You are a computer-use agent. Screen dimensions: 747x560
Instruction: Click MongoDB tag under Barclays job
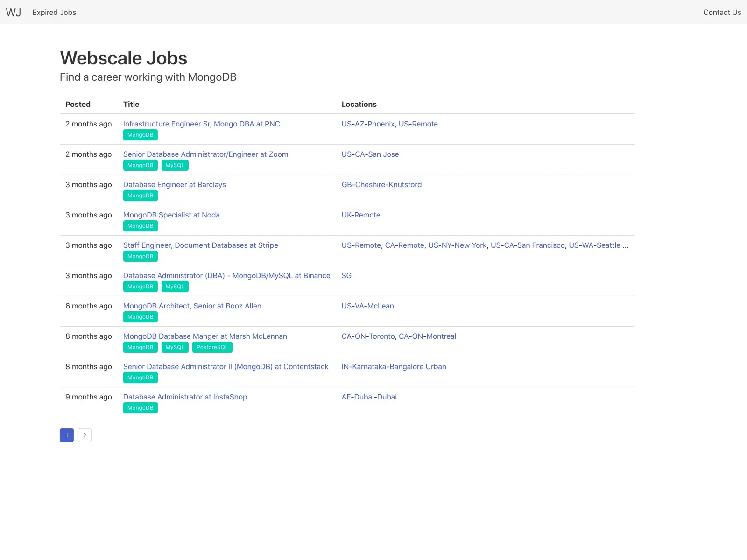(141, 196)
